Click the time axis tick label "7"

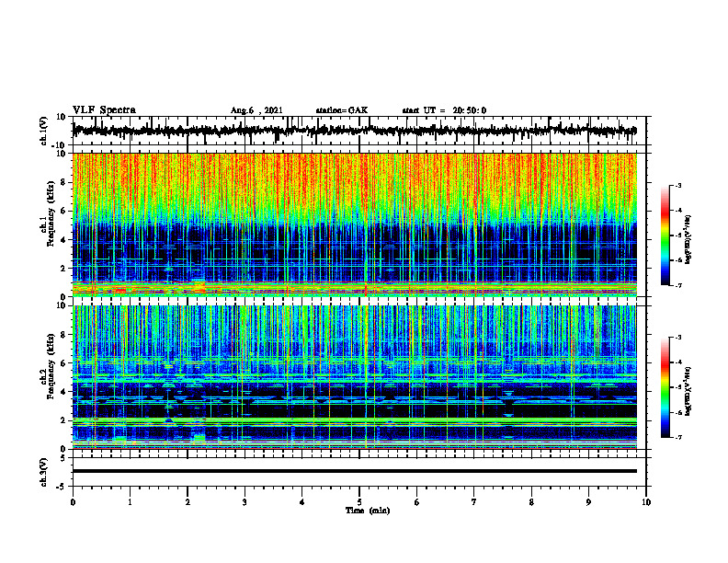(474, 502)
